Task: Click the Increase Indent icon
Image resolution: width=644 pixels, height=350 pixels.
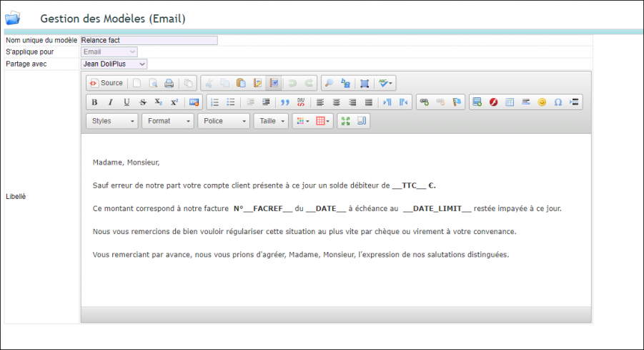Action: click(x=266, y=102)
